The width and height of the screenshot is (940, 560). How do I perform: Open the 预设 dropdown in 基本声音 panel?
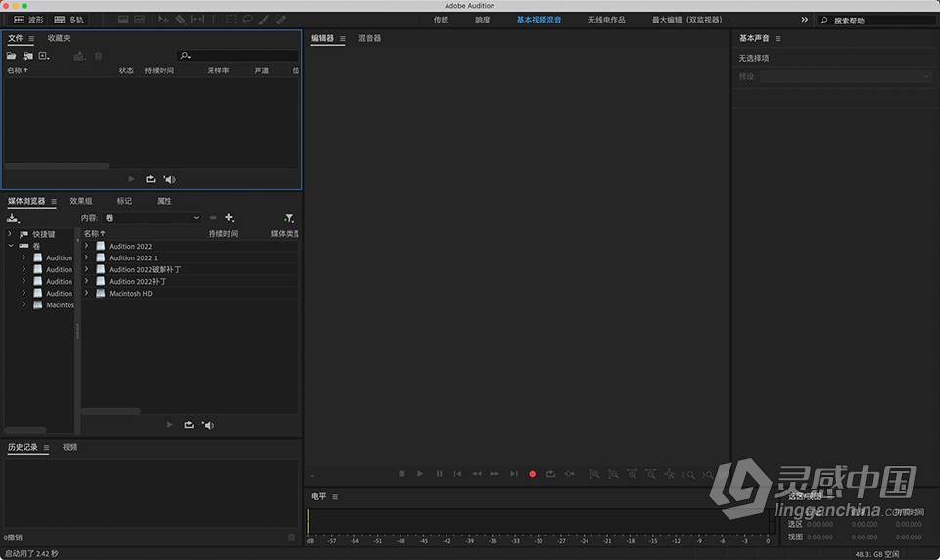tap(845, 76)
